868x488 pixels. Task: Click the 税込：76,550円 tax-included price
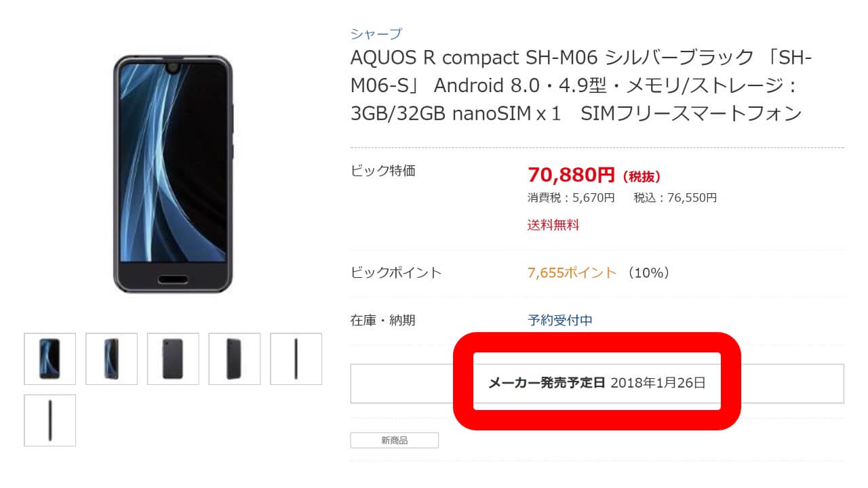[x=675, y=198]
